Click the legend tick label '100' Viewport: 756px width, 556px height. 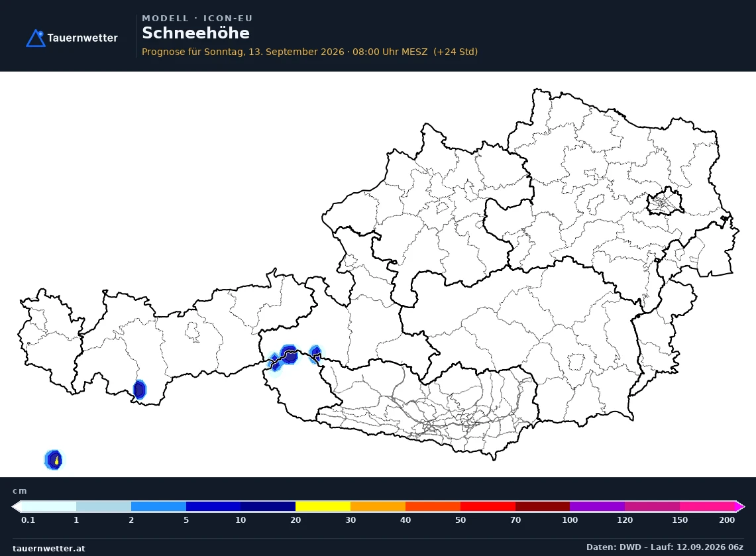click(x=570, y=520)
